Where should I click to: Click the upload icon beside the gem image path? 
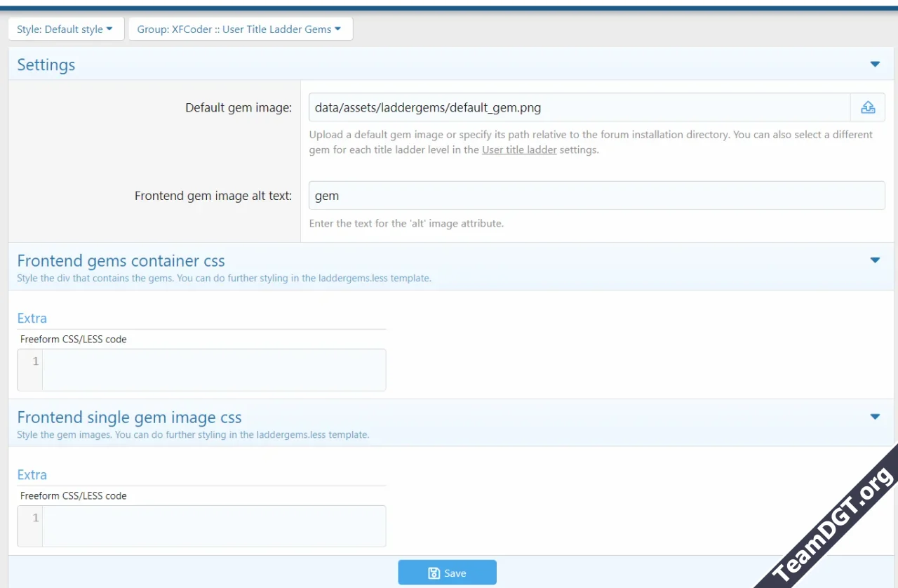coord(868,107)
